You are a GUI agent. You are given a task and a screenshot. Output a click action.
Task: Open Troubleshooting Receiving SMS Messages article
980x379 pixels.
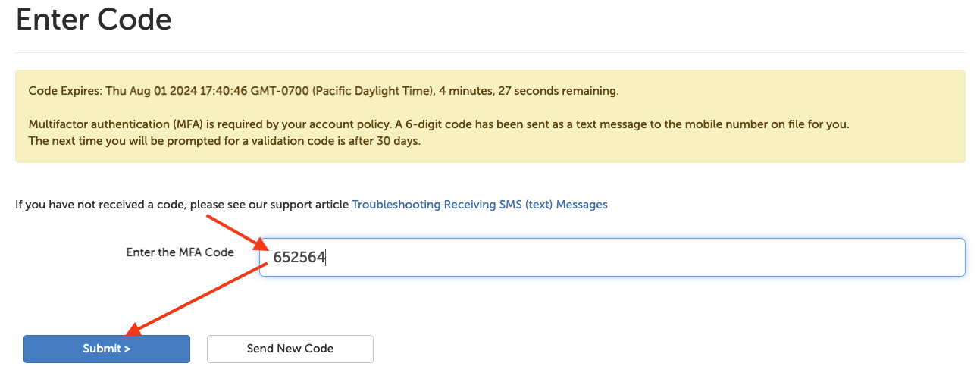(x=479, y=205)
